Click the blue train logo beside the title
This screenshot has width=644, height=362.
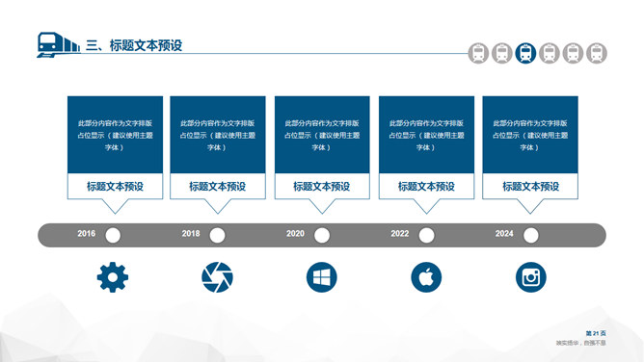tap(59, 44)
